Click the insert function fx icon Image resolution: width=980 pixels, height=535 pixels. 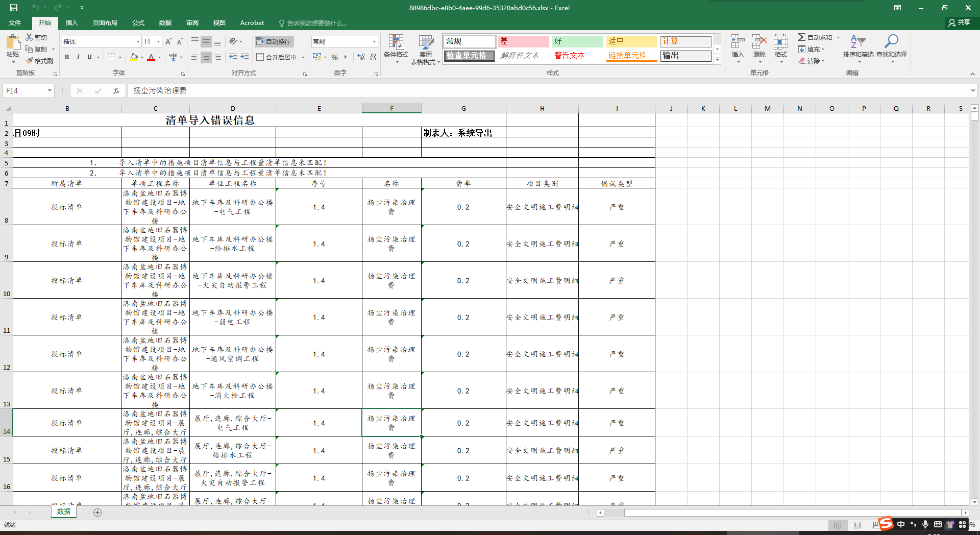tap(116, 90)
